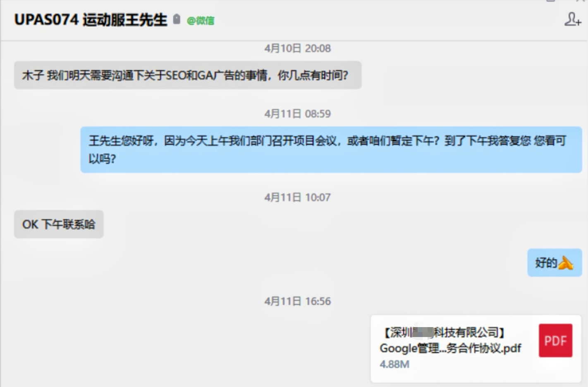Select the message about SEO和GA广告
The image size is (588, 387).
(x=188, y=75)
